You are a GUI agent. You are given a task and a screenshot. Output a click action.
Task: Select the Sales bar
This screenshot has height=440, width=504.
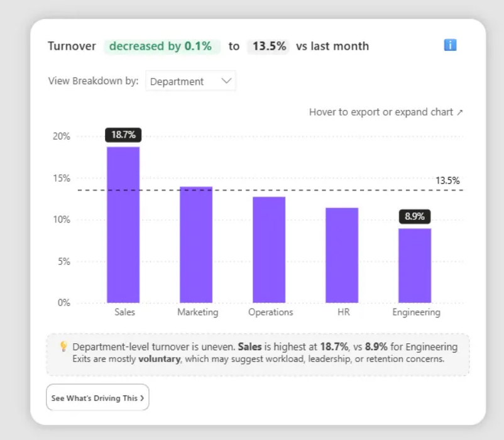pos(123,224)
